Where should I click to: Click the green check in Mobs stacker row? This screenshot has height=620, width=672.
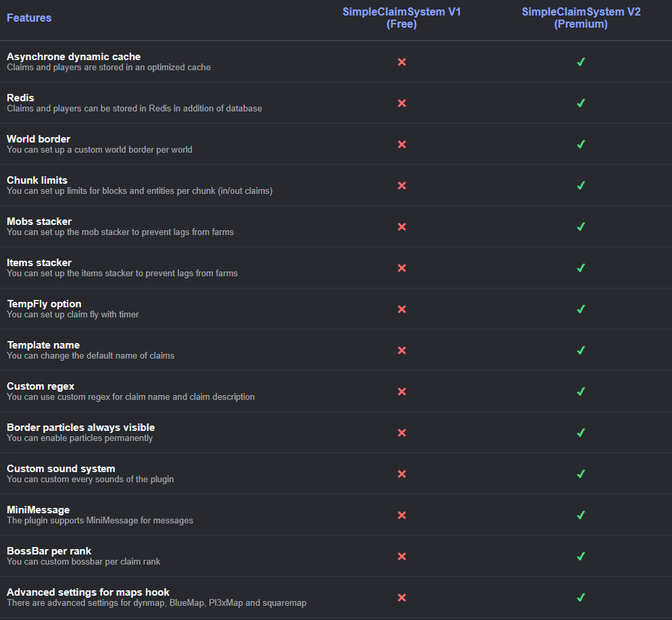[581, 227]
